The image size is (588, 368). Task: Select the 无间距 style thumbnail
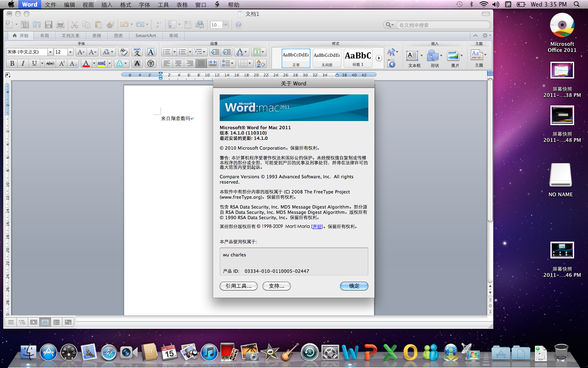click(327, 58)
